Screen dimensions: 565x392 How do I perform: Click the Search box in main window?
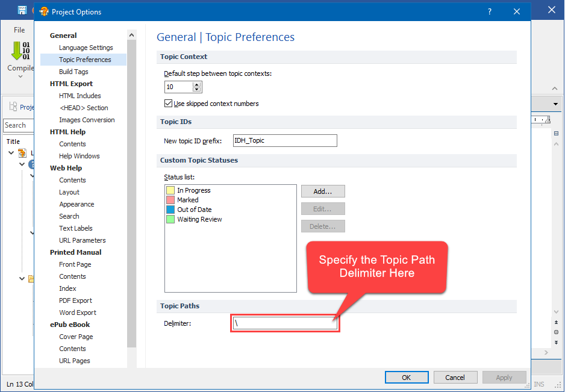(x=19, y=125)
